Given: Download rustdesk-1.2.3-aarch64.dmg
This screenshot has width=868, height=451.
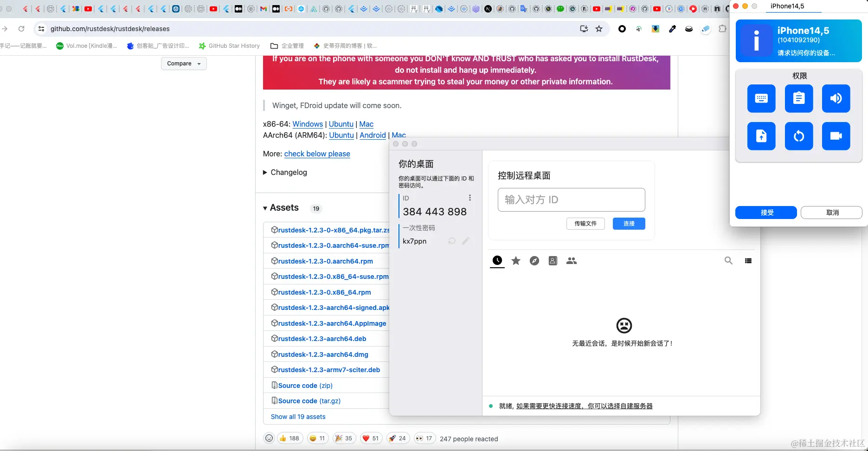Looking at the screenshot, I should point(323,354).
